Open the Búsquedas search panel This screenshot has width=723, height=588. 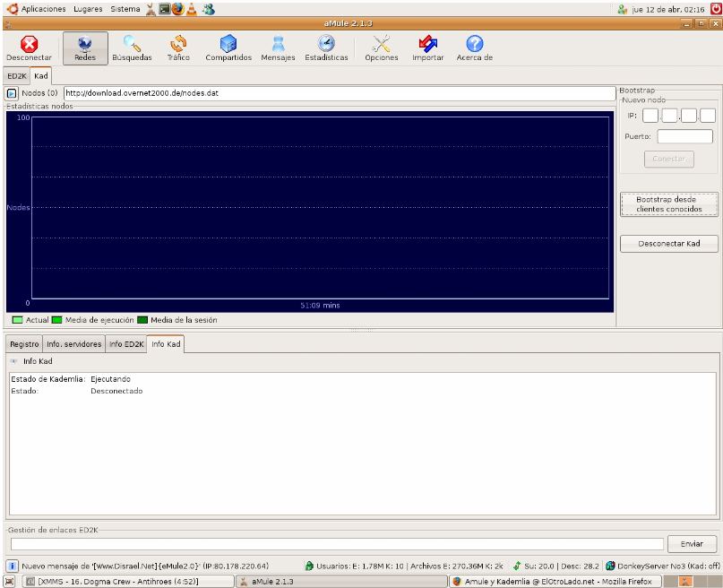click(132, 48)
